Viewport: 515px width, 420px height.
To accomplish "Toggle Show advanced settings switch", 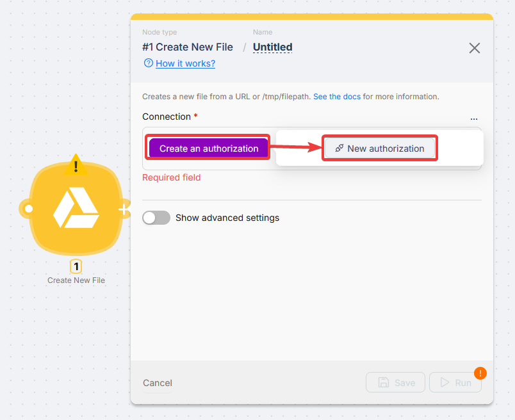I will [156, 218].
